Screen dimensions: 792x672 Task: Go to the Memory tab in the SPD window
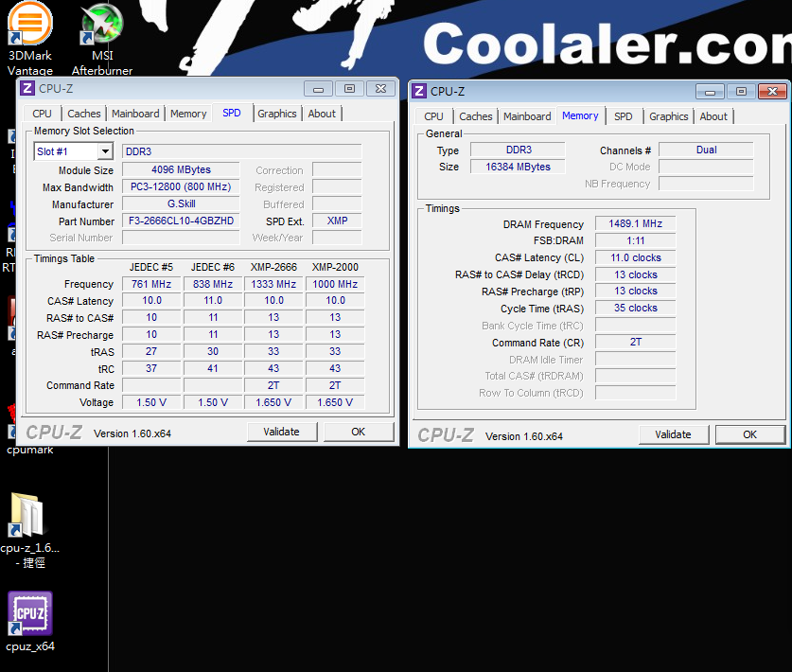[188, 114]
